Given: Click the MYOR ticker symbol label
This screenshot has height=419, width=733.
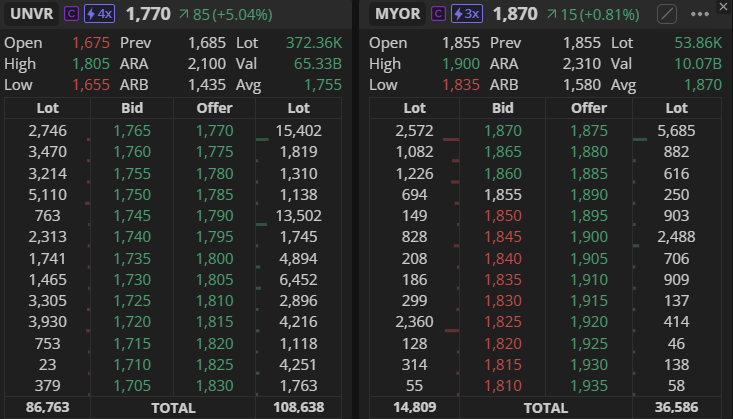Looking at the screenshot, I should pos(397,14).
